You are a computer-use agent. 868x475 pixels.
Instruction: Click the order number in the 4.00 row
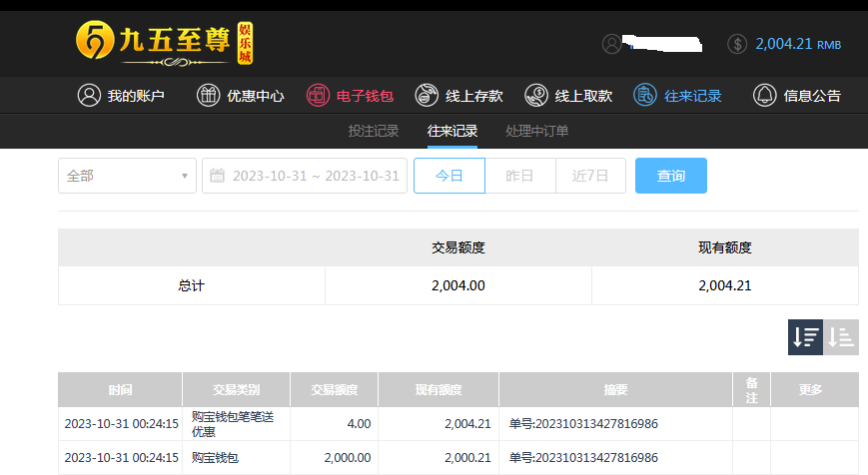[583, 424]
